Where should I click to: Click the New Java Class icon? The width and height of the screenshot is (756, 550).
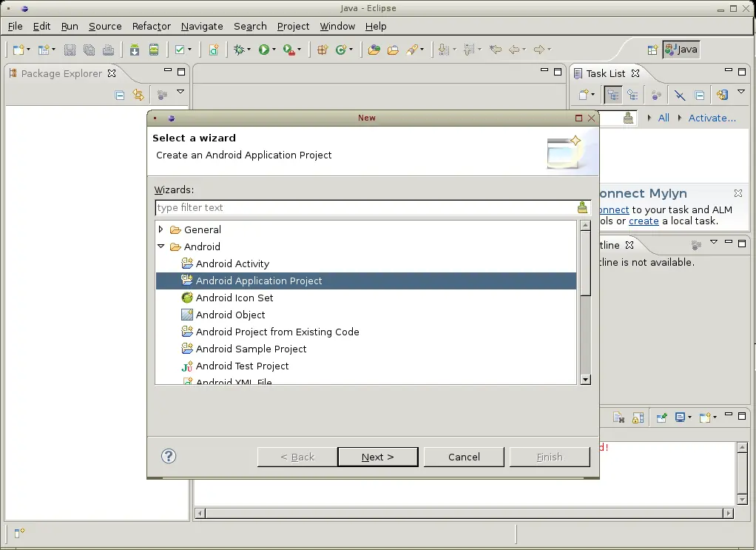coord(341,50)
